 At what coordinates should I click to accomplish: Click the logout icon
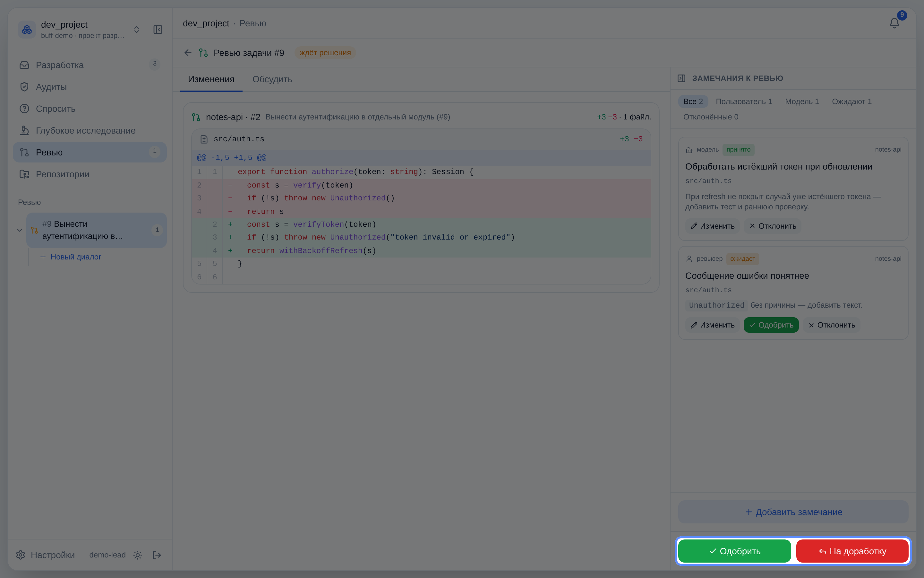[x=157, y=555]
